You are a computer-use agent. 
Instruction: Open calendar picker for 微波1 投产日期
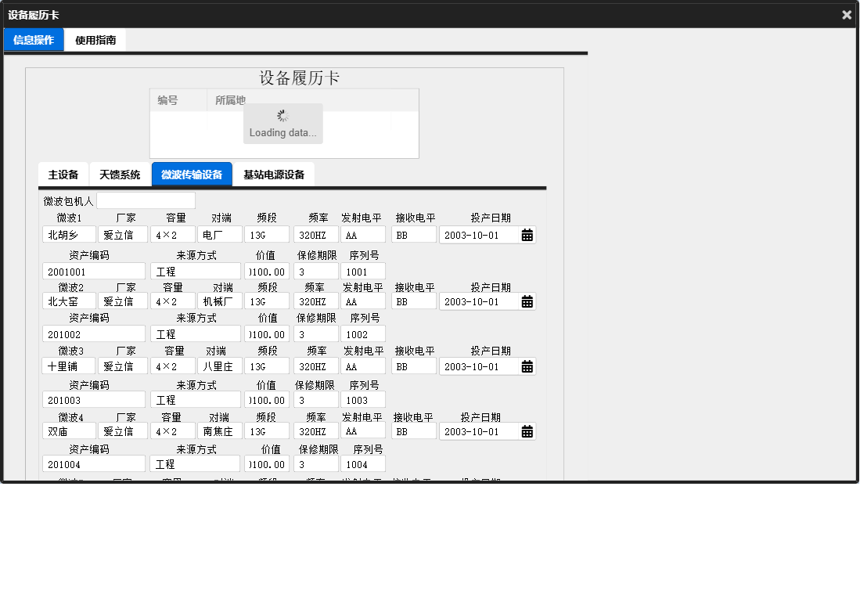(x=527, y=234)
